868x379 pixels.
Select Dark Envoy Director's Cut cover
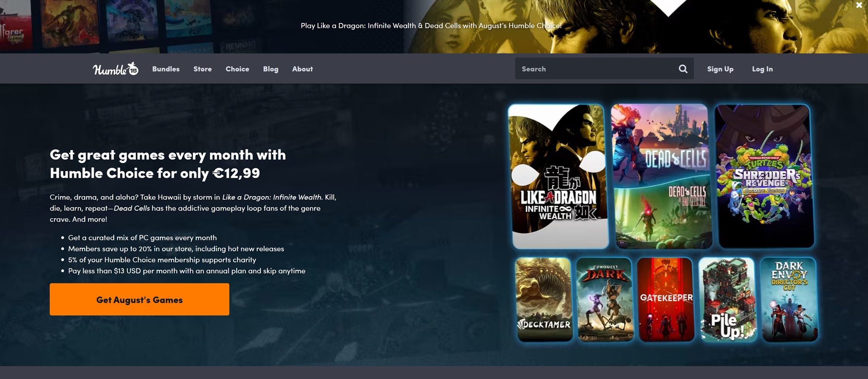tap(789, 299)
